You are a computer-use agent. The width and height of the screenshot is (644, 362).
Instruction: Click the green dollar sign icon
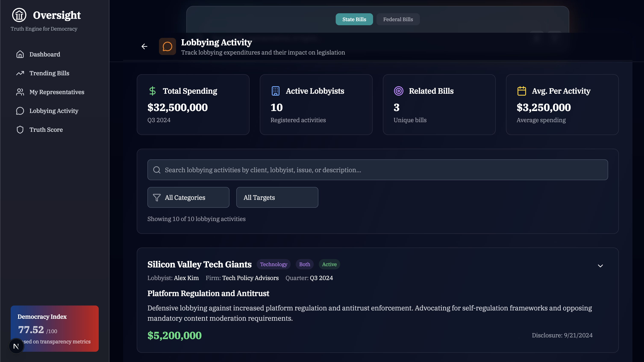pos(152,91)
